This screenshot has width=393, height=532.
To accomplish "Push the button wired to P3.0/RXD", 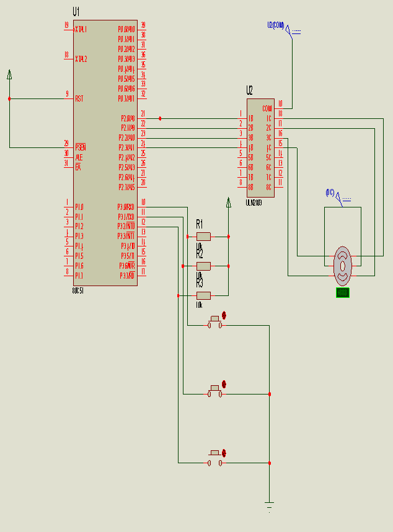I will coord(214,323).
